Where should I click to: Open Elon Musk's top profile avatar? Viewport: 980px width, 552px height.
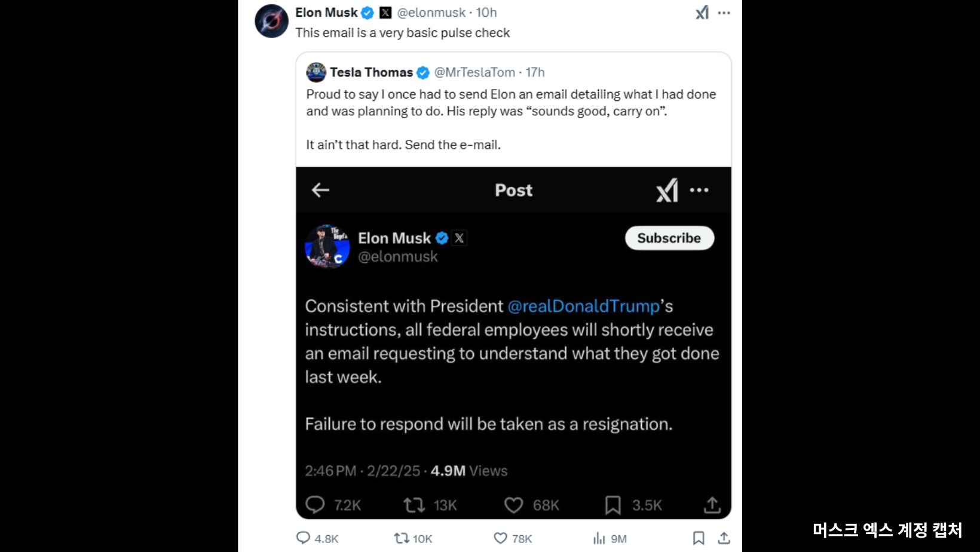tap(272, 22)
